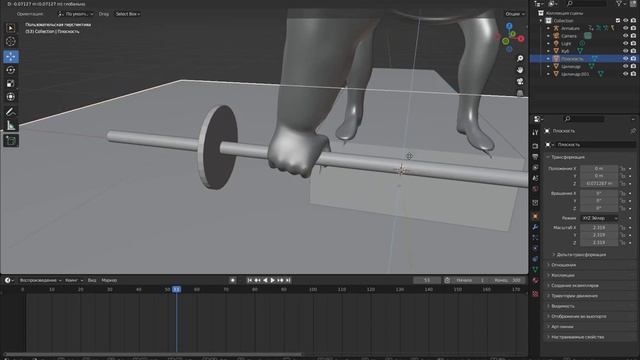640x360 pixels.
Task: Open the outliner filter funnel menu
Action: coord(621,4)
